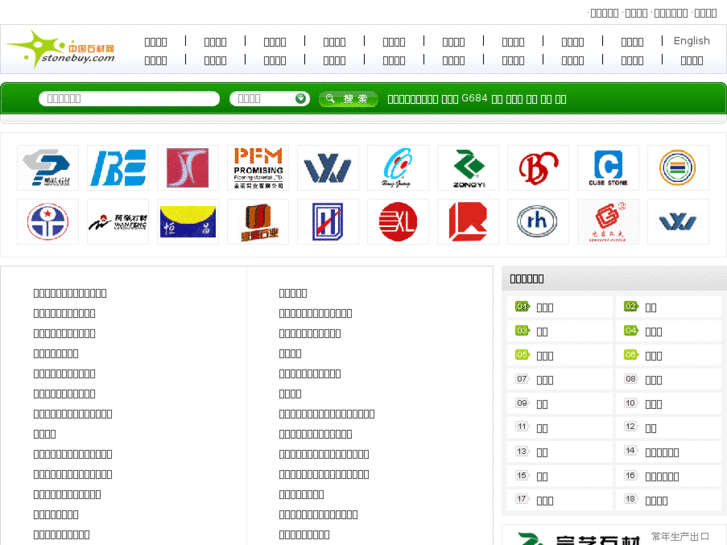The width and height of the screenshot is (727, 545).
Task: Open the red R block logo
Action: [468, 222]
